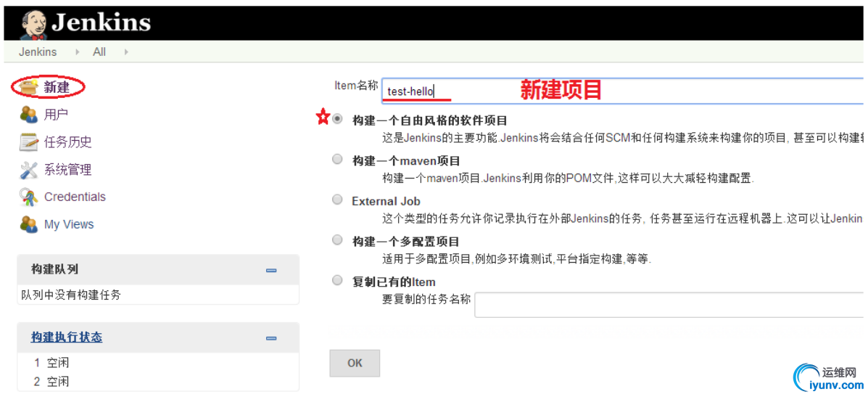Open the 构建执行状态 header link

pos(67,337)
